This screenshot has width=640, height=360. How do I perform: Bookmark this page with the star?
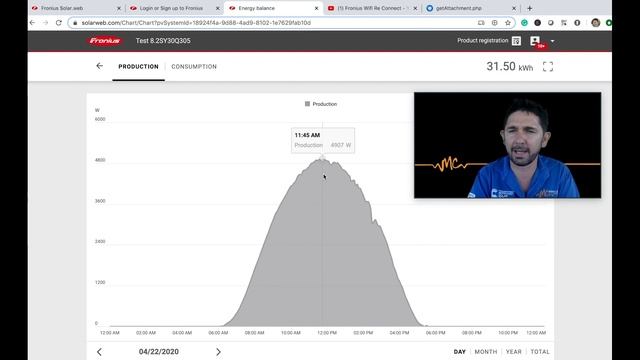(508, 23)
